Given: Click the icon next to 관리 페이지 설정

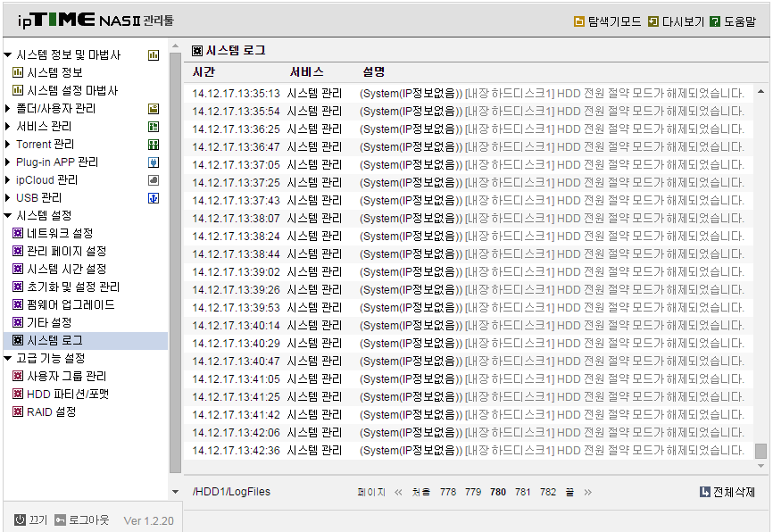Looking at the screenshot, I should (x=18, y=251).
